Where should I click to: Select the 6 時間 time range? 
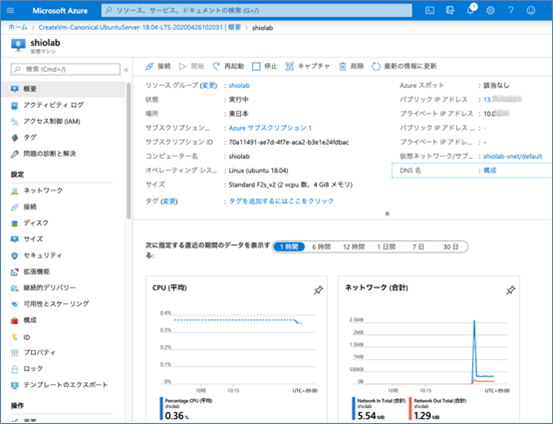(321, 247)
